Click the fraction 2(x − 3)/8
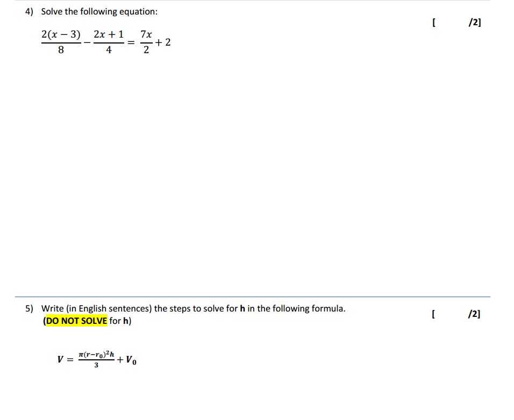 (x=61, y=41)
